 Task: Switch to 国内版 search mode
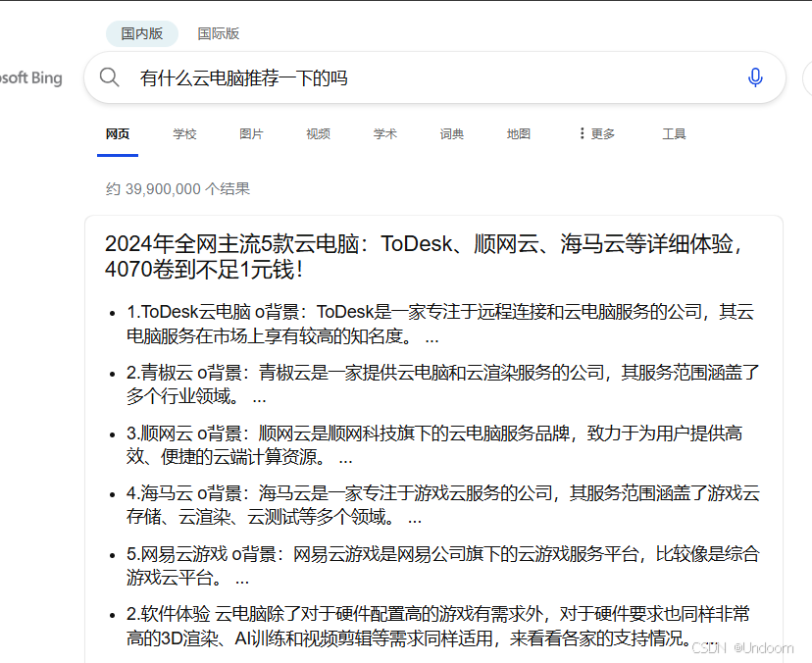pos(142,33)
